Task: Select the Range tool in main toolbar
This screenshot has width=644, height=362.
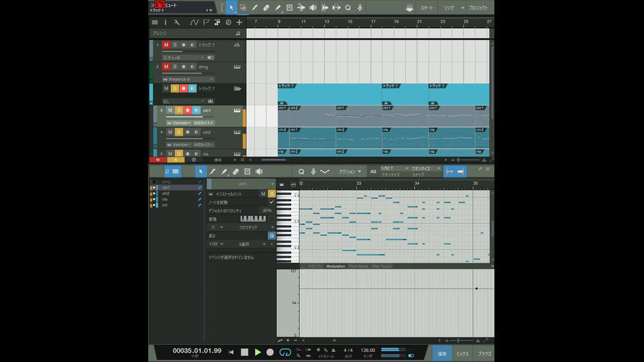Action: pos(243,7)
